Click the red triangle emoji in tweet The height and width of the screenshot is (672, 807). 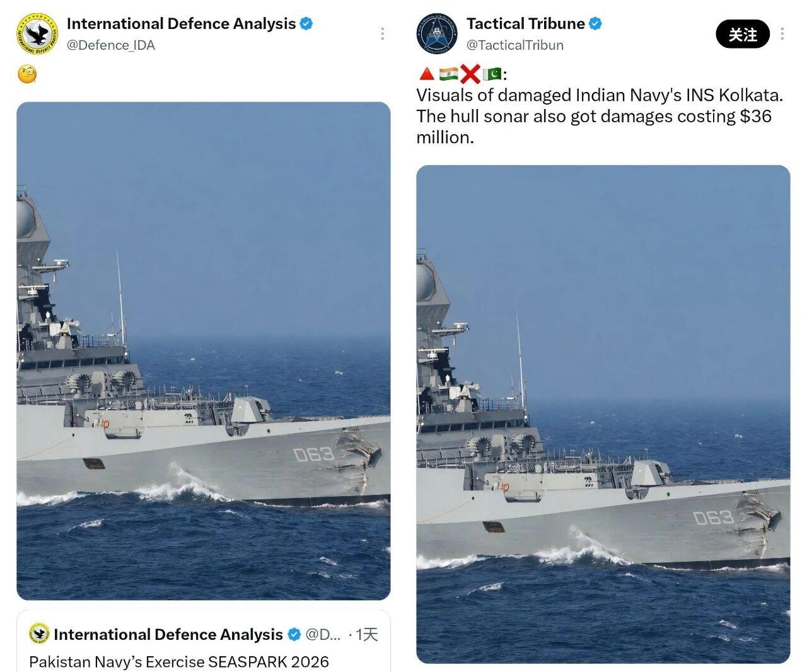[x=426, y=74]
